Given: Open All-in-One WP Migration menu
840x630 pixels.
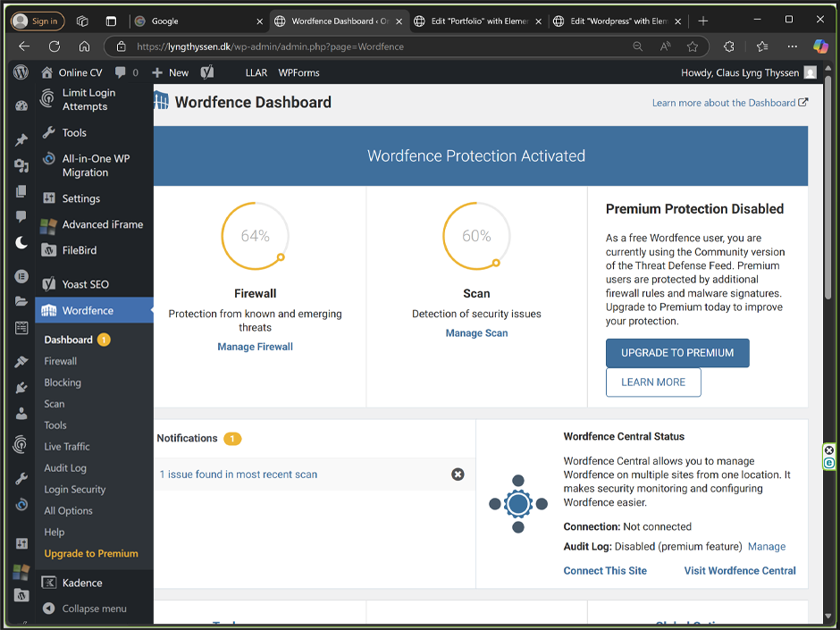Looking at the screenshot, I should (95, 165).
